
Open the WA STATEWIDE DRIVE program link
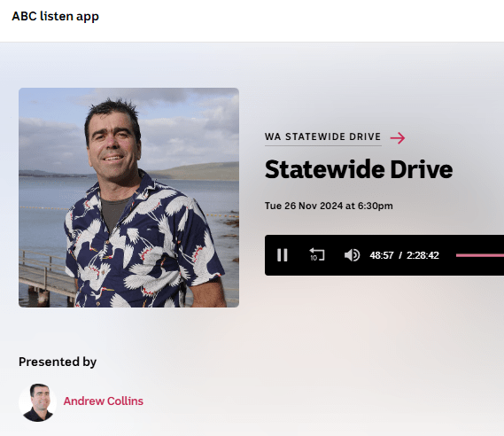[x=322, y=136]
